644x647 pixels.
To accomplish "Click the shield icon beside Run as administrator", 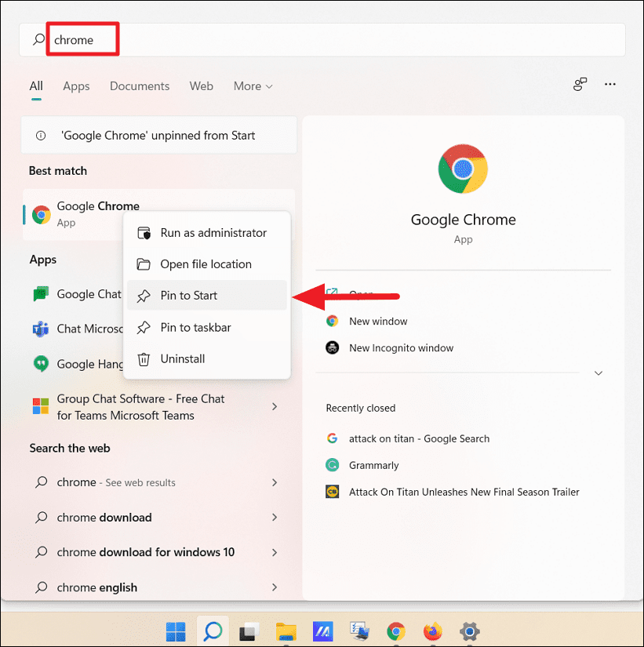I will pyautogui.click(x=144, y=233).
